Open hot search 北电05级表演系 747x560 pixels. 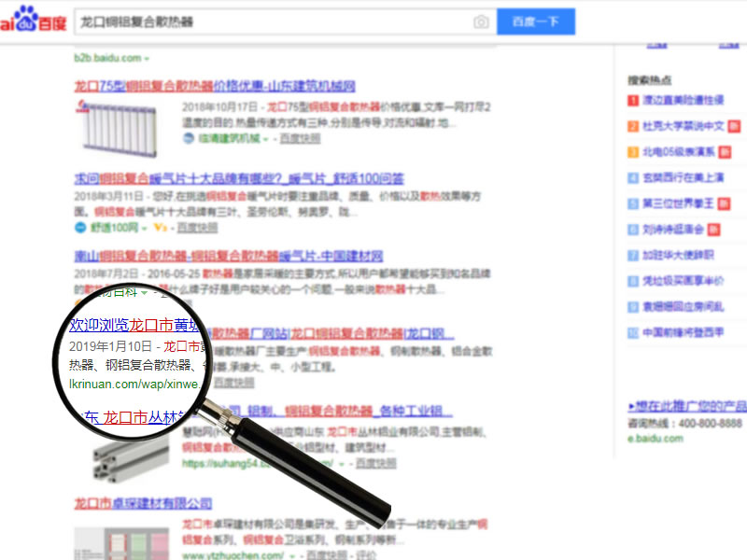679,152
